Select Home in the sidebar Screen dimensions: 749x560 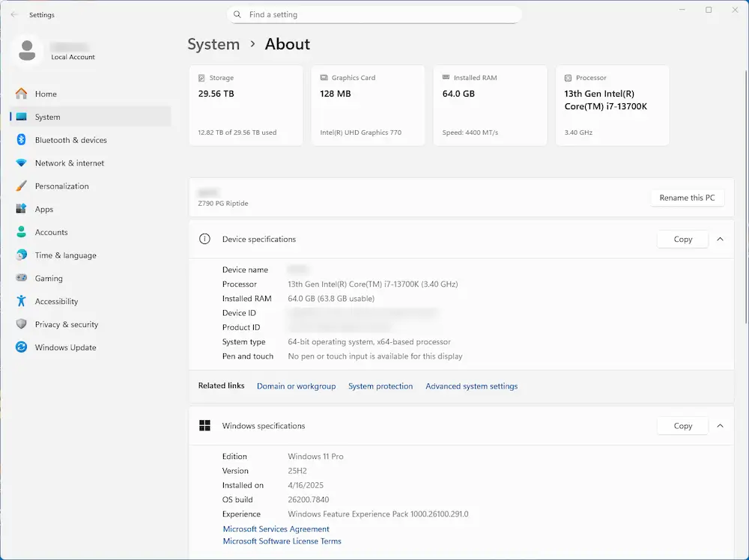[46, 94]
